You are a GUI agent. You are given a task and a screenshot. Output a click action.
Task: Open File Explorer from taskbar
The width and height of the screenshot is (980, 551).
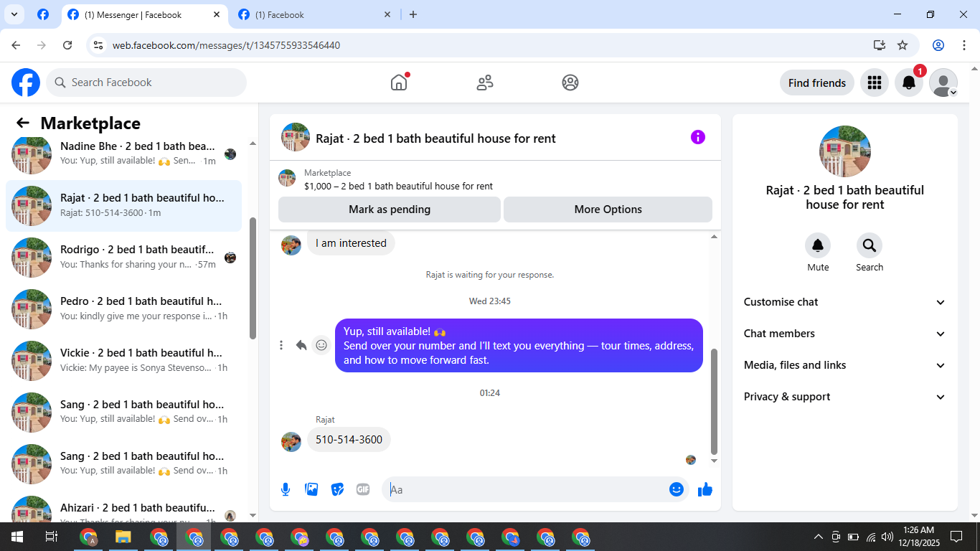tap(123, 537)
